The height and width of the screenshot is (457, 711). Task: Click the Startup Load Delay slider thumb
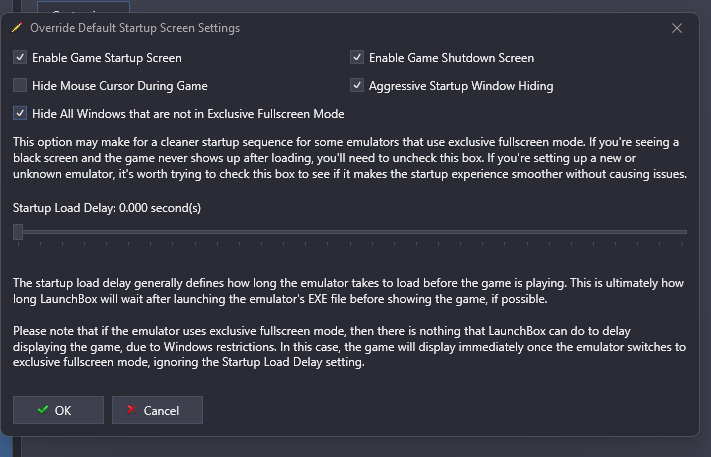(x=18, y=232)
